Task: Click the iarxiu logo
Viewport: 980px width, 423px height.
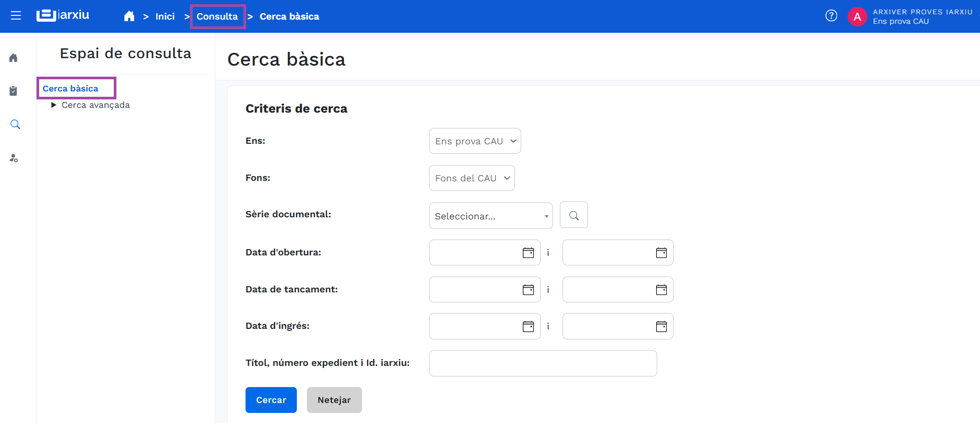Action: click(62, 15)
